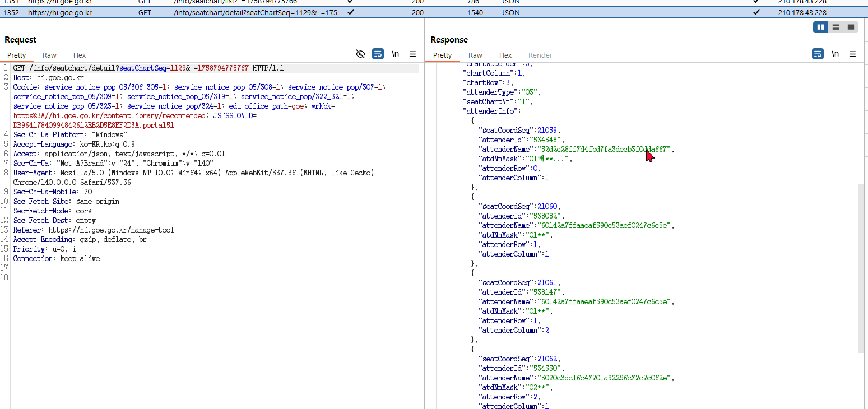
Task: Select the Pretty tab in Request
Action: [x=17, y=55]
